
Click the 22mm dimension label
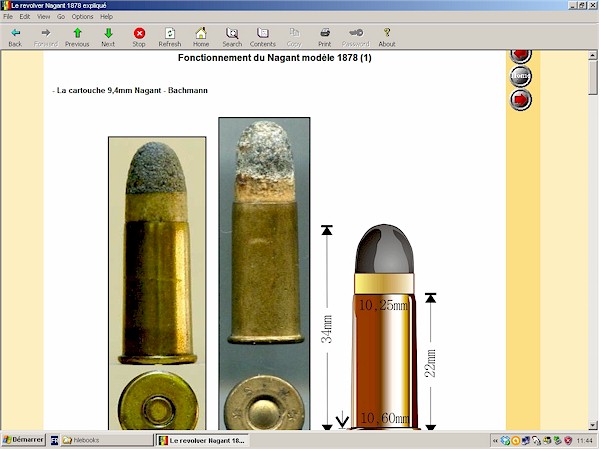[430, 363]
